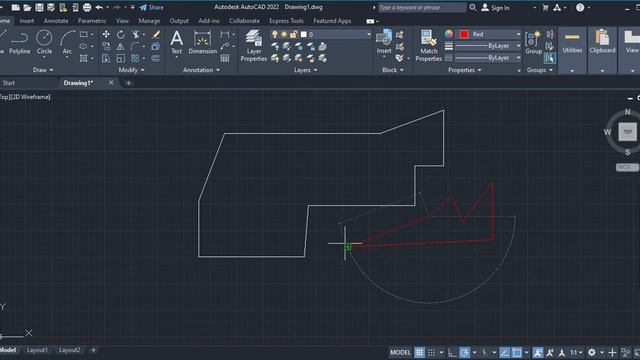
Task: Toggle Ortho mode in status bar
Action: pos(452,352)
